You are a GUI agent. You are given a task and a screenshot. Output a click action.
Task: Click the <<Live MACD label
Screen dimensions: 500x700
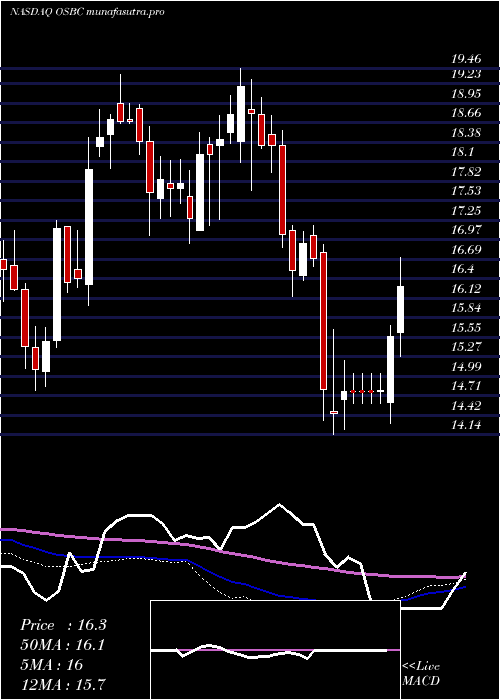(x=421, y=674)
